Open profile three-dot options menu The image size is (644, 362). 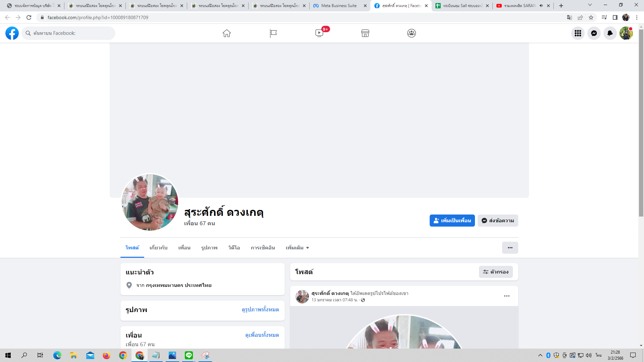(510, 248)
